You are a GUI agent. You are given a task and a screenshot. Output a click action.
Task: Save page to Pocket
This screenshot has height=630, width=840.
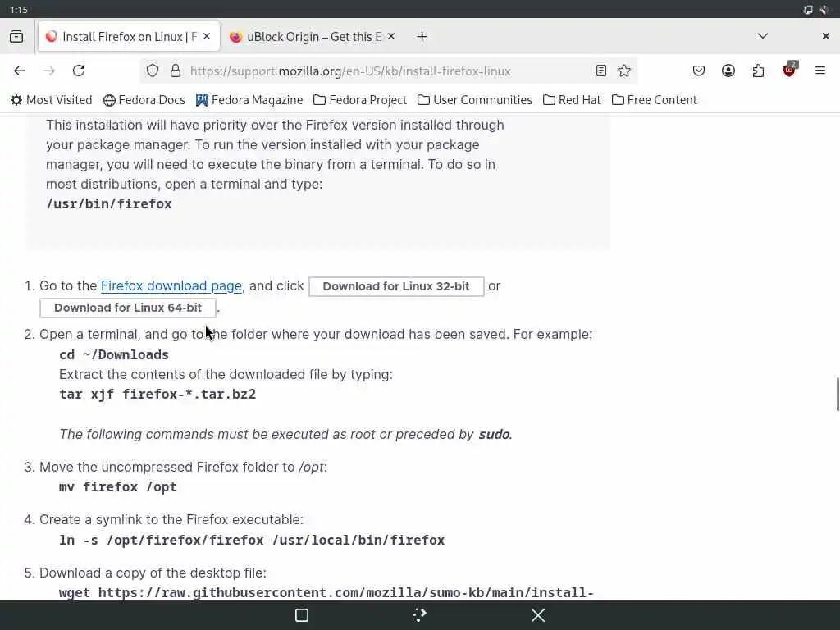pyautogui.click(x=699, y=71)
